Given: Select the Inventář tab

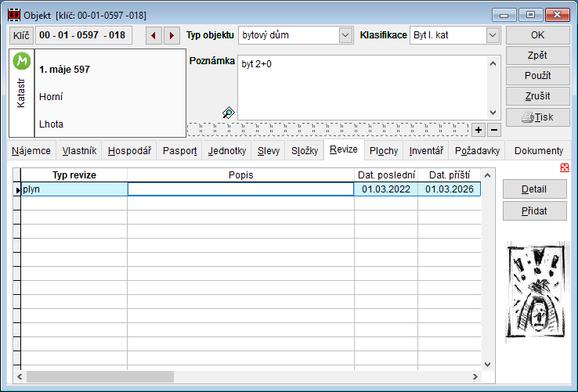Looking at the screenshot, I should pyautogui.click(x=426, y=151).
